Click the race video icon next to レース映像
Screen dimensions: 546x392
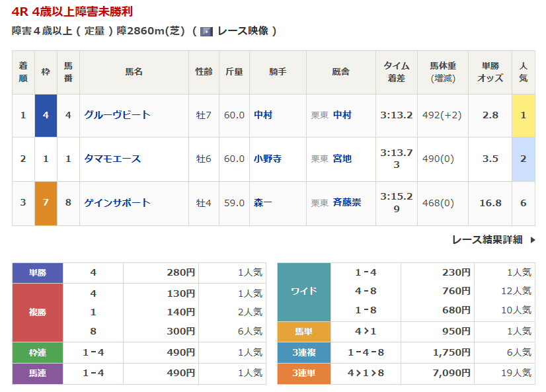pos(206,31)
